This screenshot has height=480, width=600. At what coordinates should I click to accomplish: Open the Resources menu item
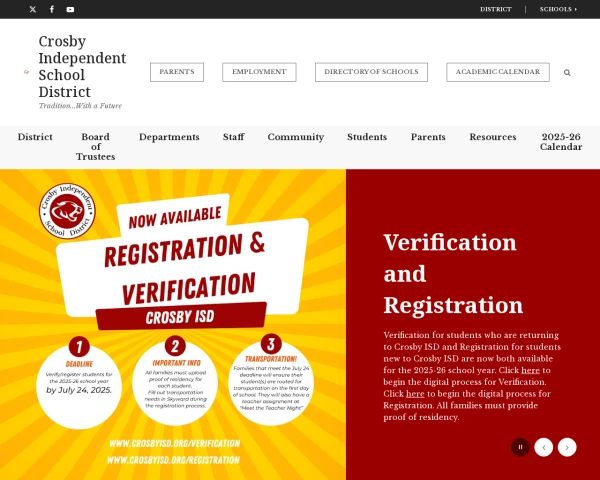tap(493, 137)
